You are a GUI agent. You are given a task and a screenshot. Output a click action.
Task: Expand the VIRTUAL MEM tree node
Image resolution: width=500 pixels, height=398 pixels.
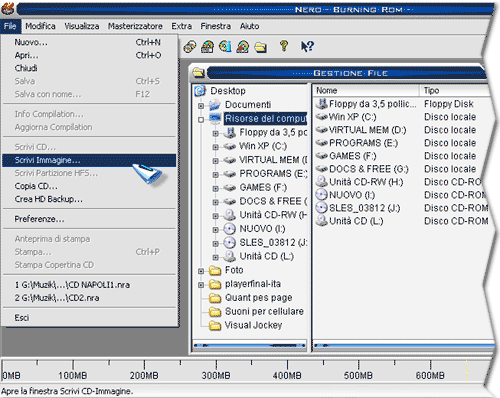pos(216,161)
